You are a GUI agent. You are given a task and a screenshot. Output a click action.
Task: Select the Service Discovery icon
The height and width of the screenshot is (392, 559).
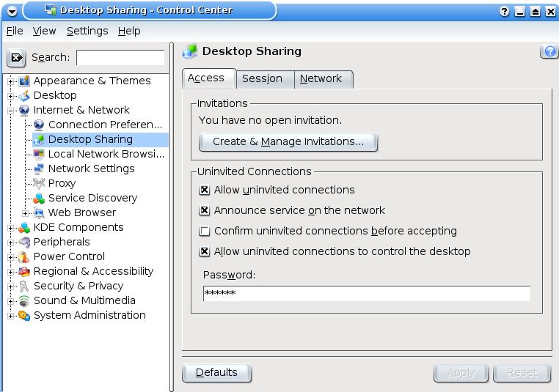39,198
